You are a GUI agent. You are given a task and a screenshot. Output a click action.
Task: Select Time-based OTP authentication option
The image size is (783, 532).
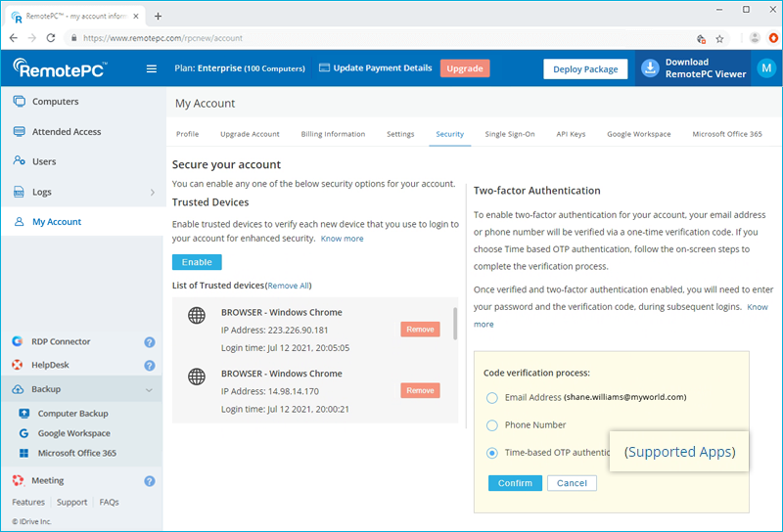click(491, 453)
